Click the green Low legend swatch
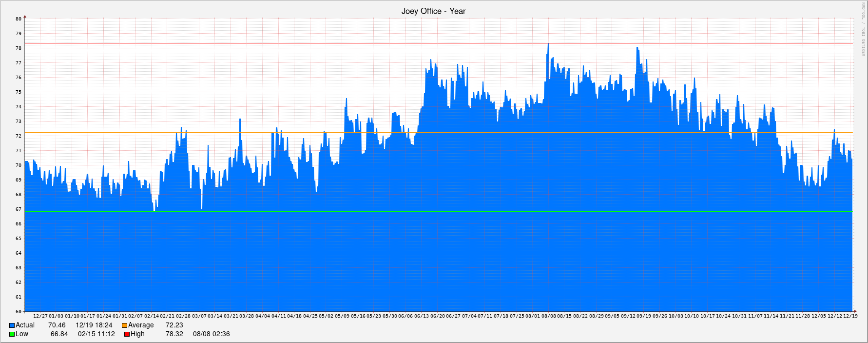 [x=12, y=334]
